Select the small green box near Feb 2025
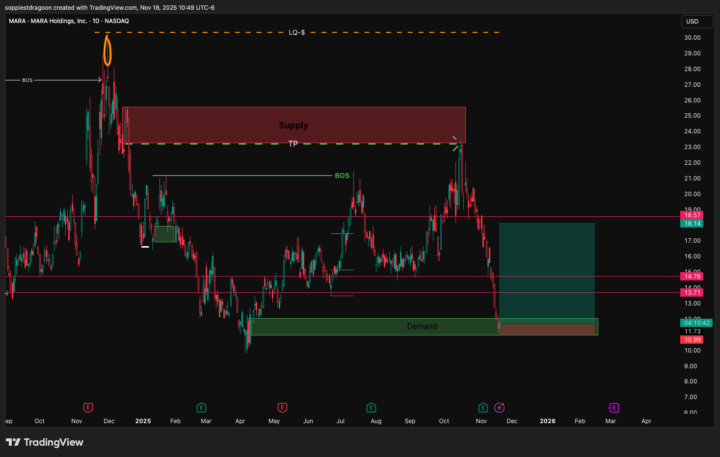Screen dimensions: 720x457 point(164,234)
